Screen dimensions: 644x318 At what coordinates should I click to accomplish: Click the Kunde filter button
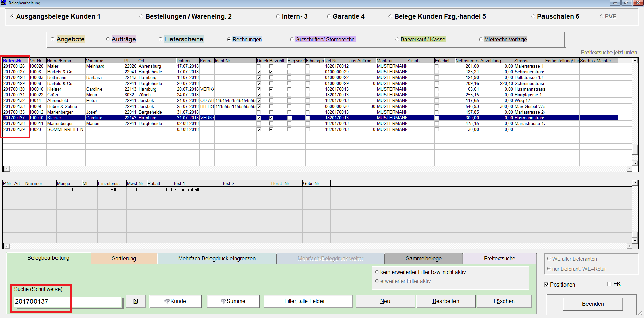point(175,301)
